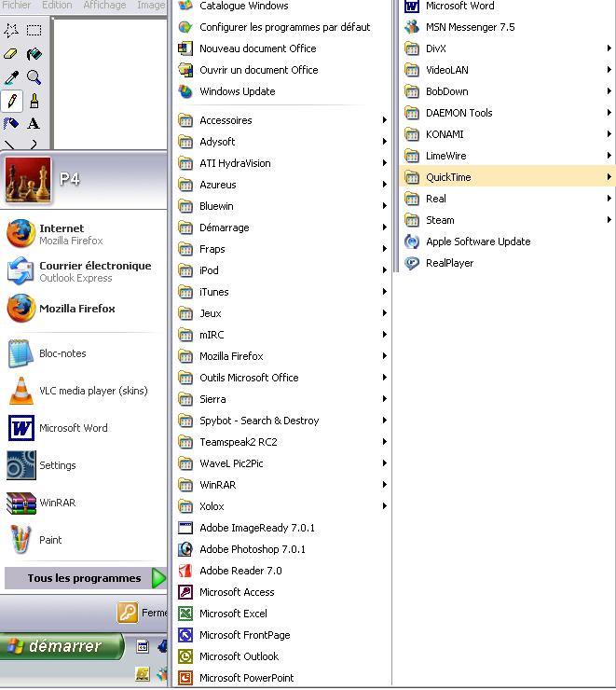Expand the Jeux folder
616x690 pixels.
[x=281, y=313]
